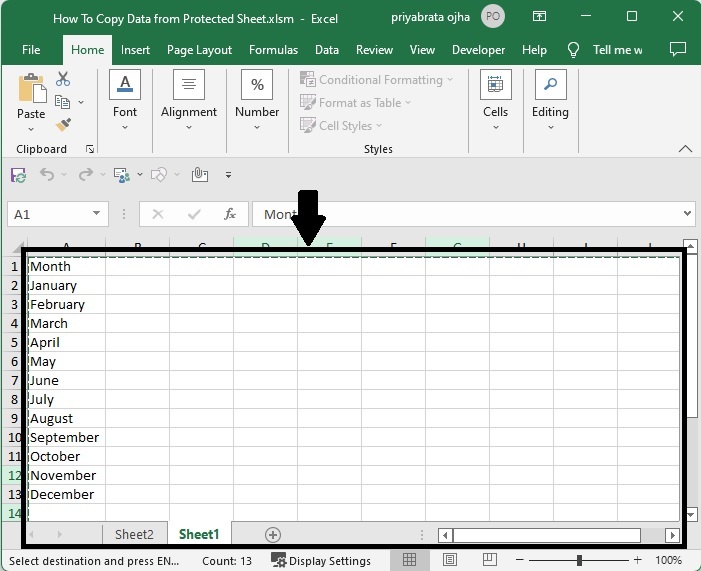This screenshot has width=701, height=571.
Task: Open the Formulas ribbon tab
Action: [273, 50]
